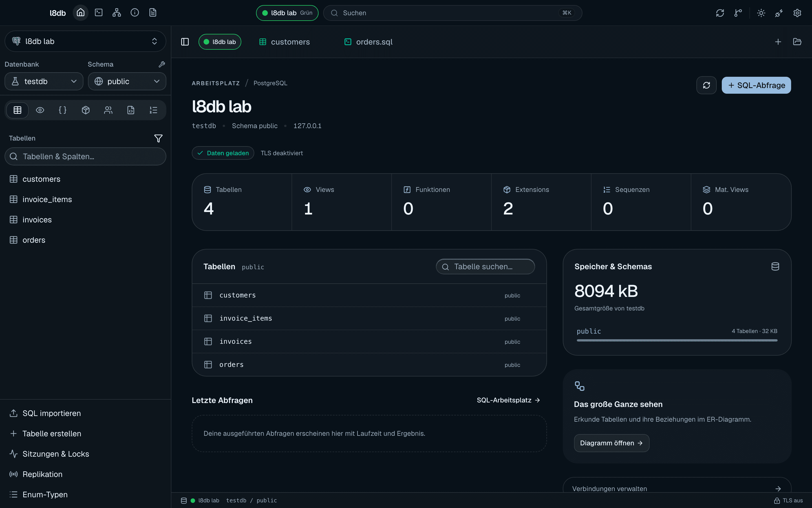Viewport: 812px width, 508px height.
Task: Click the Suchen global search field
Action: coord(453,13)
